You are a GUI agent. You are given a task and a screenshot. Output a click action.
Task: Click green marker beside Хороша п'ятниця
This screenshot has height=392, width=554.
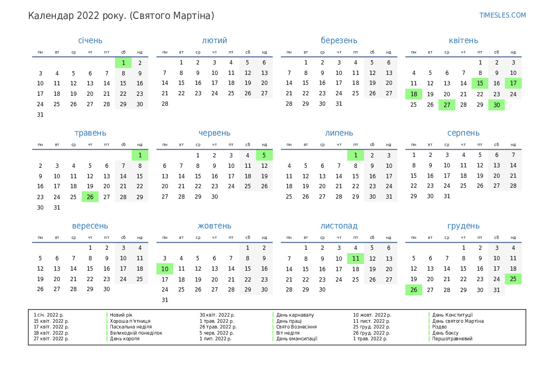[x=107, y=321]
